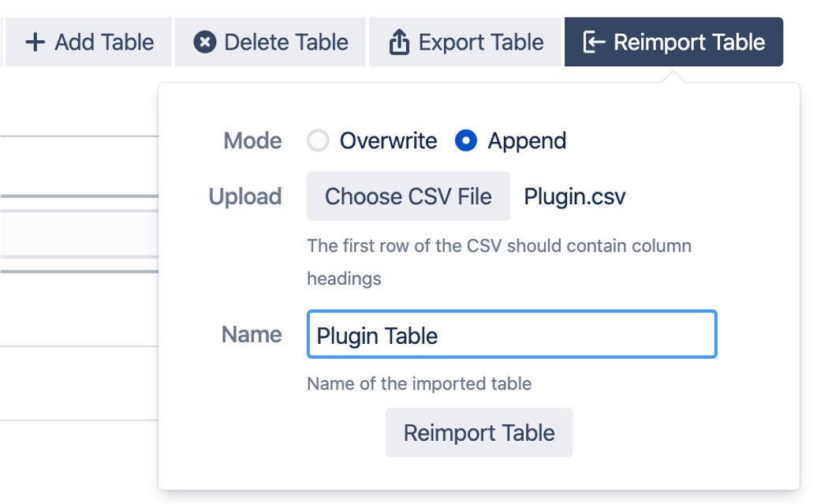Collapse the popup via toolbar Reimport Table text
The width and height of the screenshot is (813, 504).
689,42
